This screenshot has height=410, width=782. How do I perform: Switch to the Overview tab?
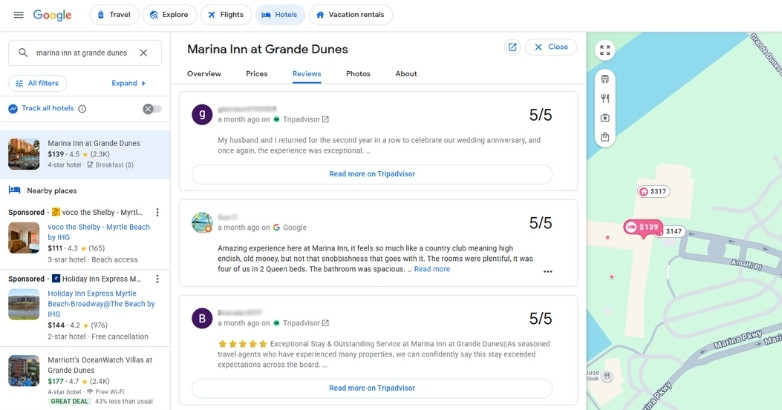204,74
